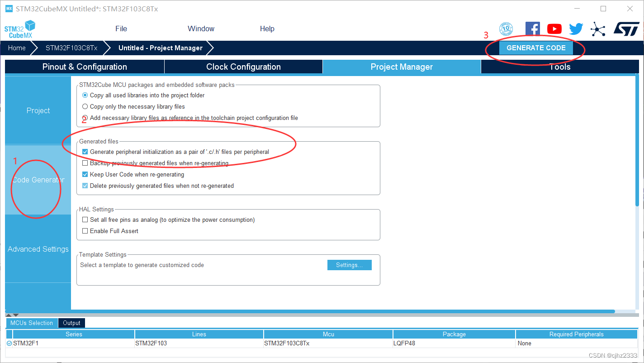Open the Window menu
The image size is (644, 363).
[201, 29]
